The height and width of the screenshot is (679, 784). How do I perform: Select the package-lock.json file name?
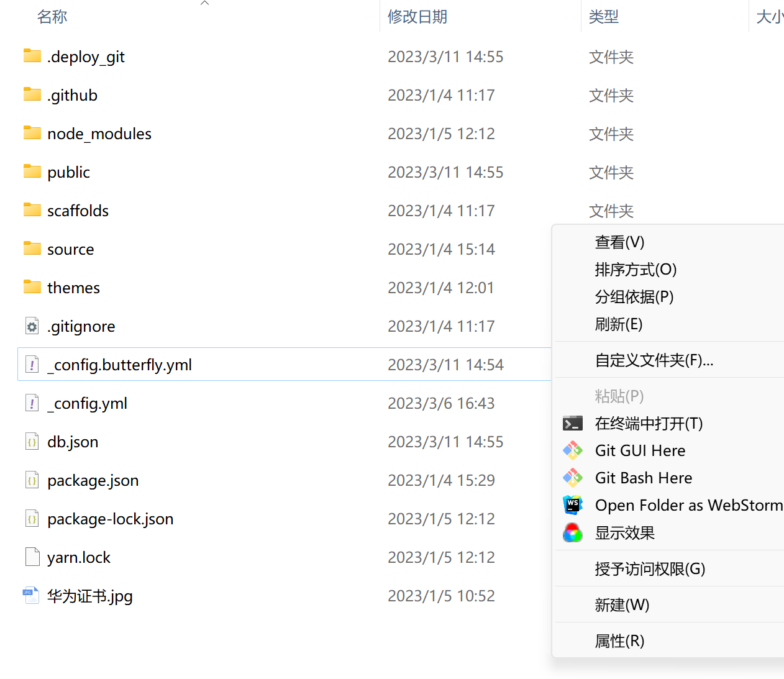point(110,519)
